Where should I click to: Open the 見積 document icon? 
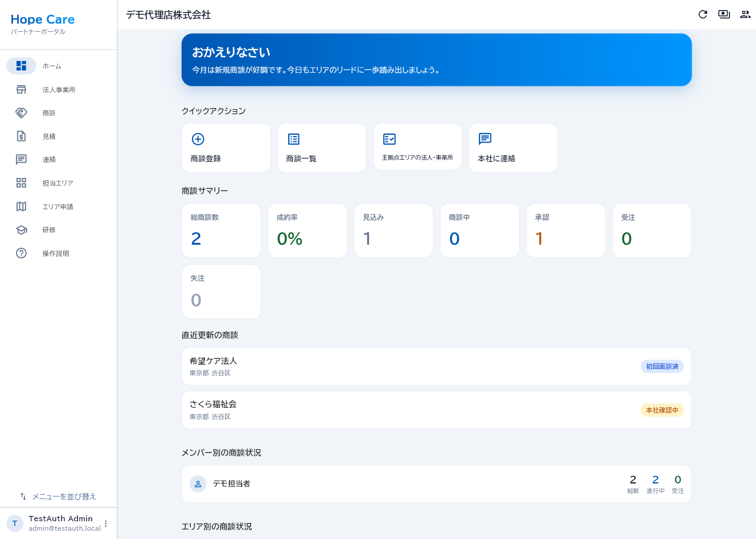(x=21, y=137)
